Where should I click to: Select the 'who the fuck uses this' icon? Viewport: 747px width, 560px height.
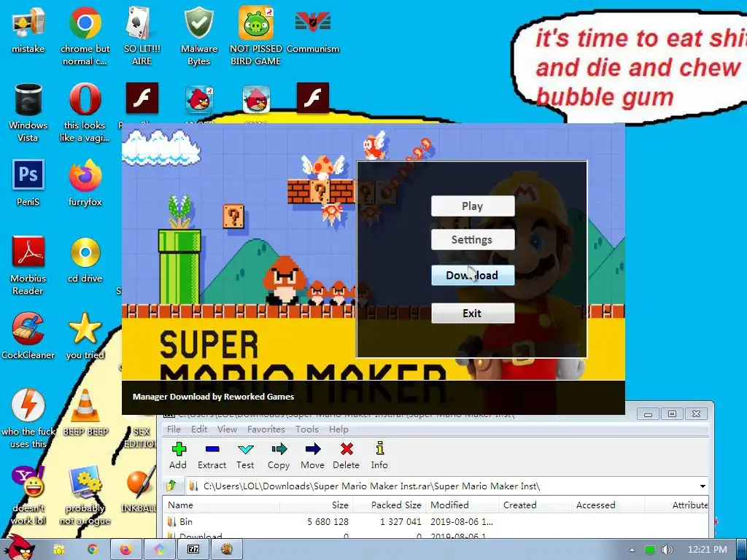point(28,418)
